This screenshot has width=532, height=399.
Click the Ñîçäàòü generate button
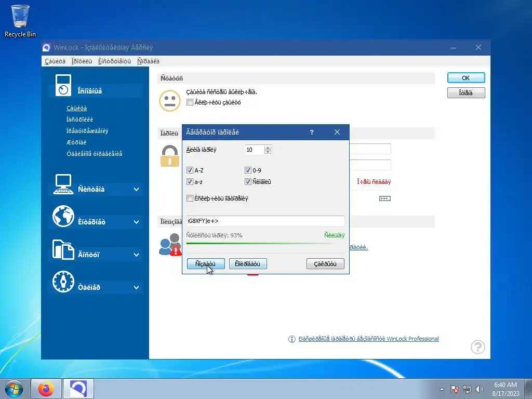point(206,263)
